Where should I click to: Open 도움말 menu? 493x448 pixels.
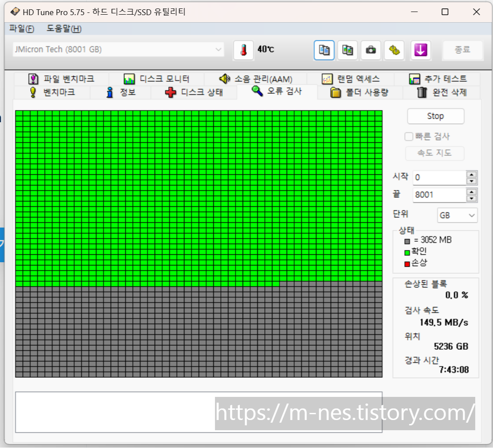(64, 28)
